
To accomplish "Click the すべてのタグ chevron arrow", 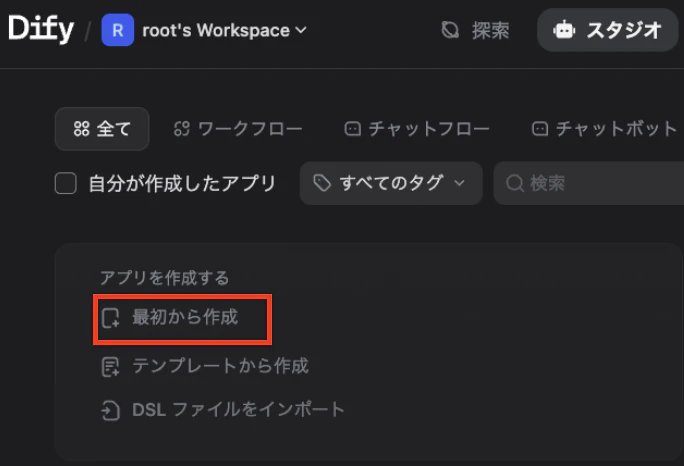I will [459, 183].
